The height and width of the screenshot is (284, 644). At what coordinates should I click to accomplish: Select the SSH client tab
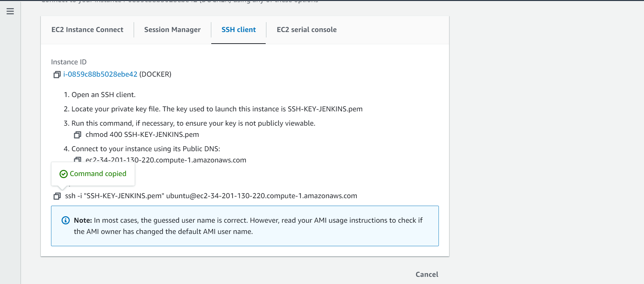[x=238, y=30]
